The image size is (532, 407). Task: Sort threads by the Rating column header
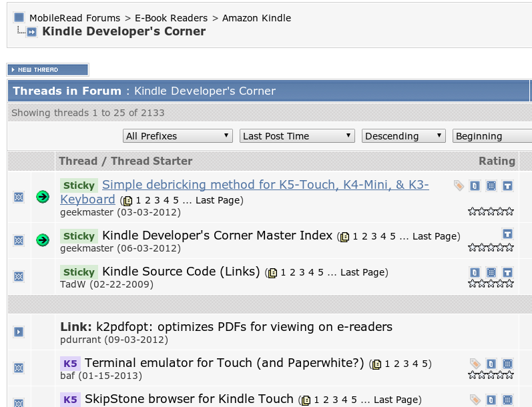pos(497,161)
